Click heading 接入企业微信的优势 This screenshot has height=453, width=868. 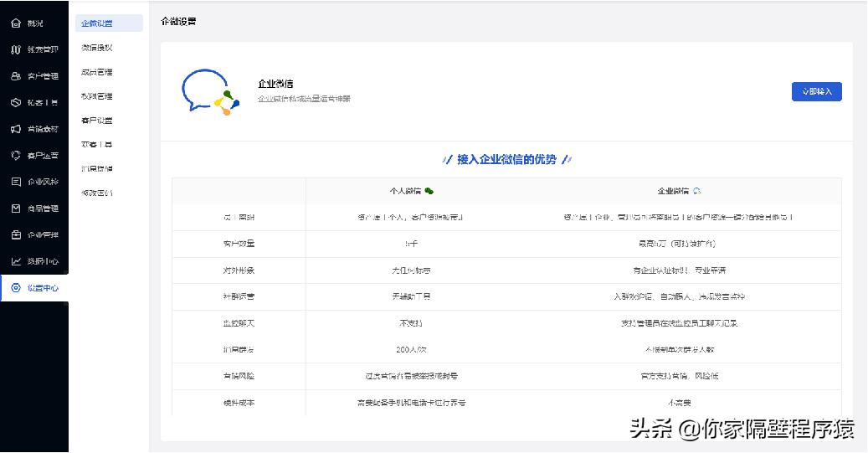506,159
